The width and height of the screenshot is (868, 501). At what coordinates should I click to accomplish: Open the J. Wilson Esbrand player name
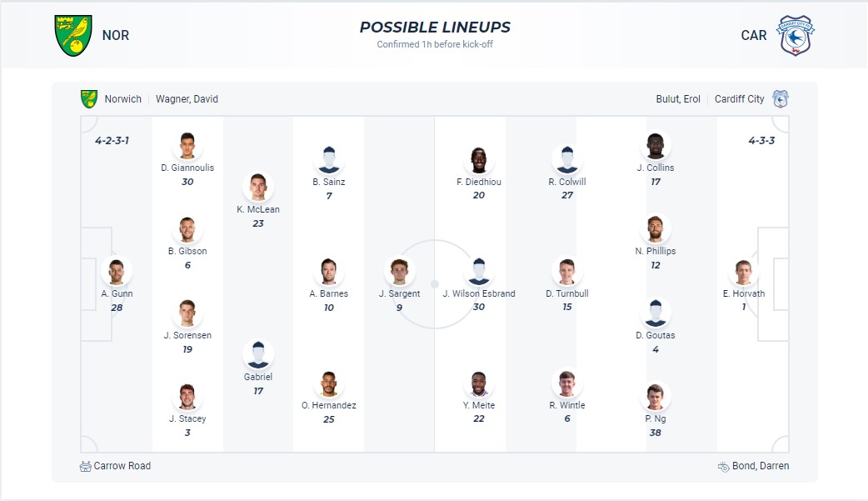tap(479, 293)
